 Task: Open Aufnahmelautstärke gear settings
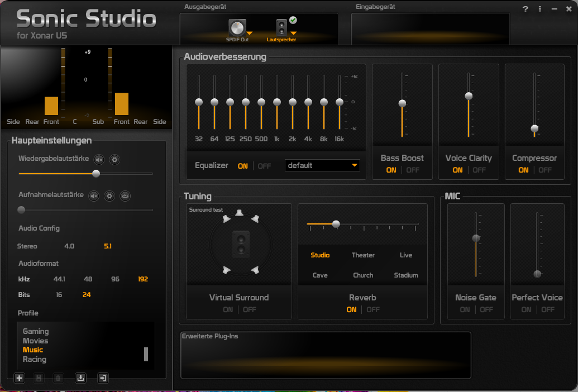click(x=109, y=196)
